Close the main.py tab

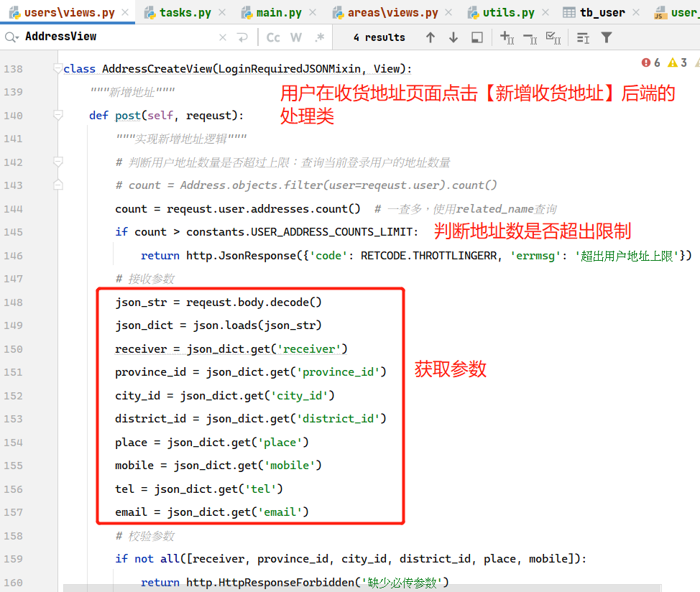313,12
